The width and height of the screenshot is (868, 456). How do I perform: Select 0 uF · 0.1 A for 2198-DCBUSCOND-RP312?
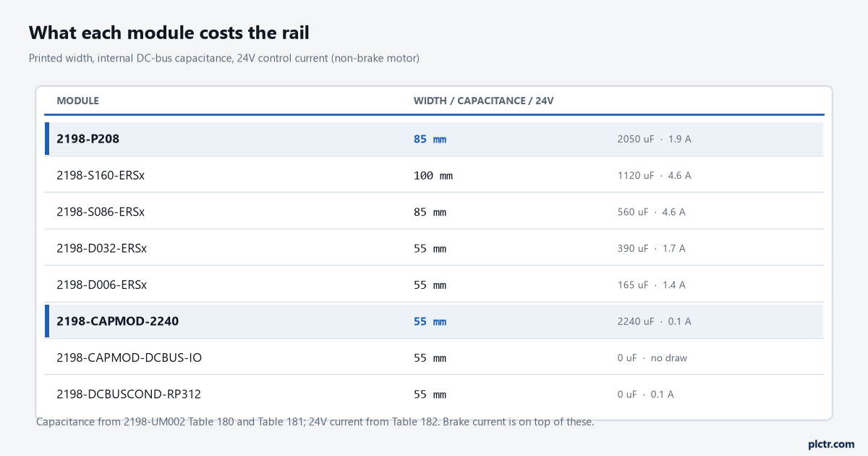(646, 394)
